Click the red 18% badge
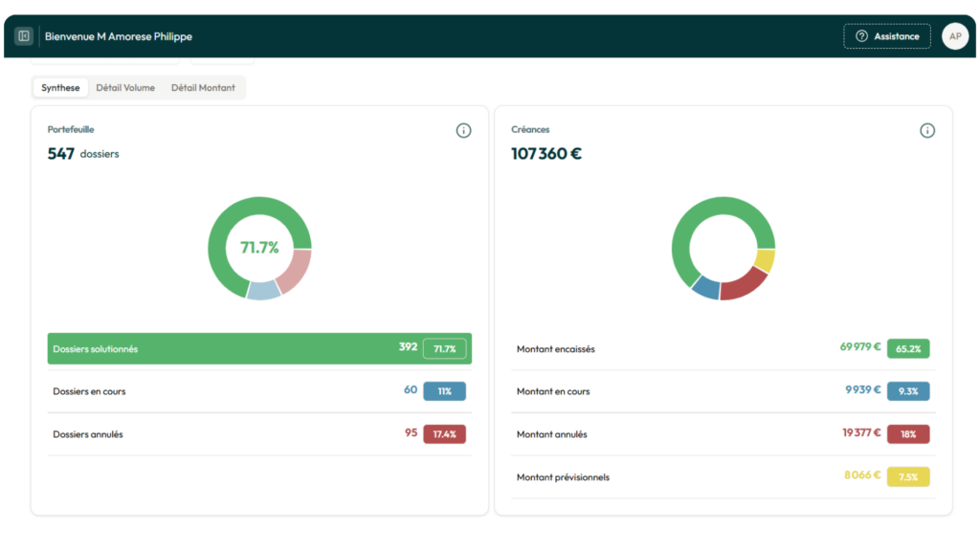The width and height of the screenshot is (980, 551). pos(908,434)
